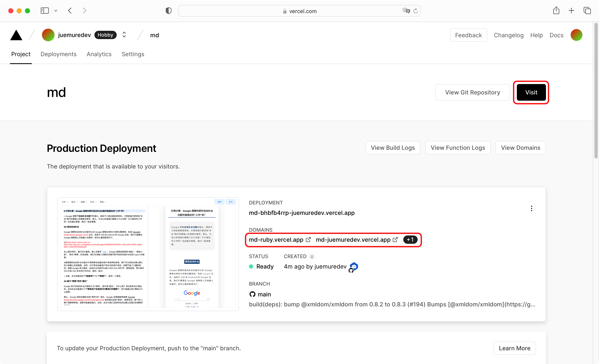Screen dimensions: 599x364
Task: Open View Domains settings
Action: (x=520, y=147)
